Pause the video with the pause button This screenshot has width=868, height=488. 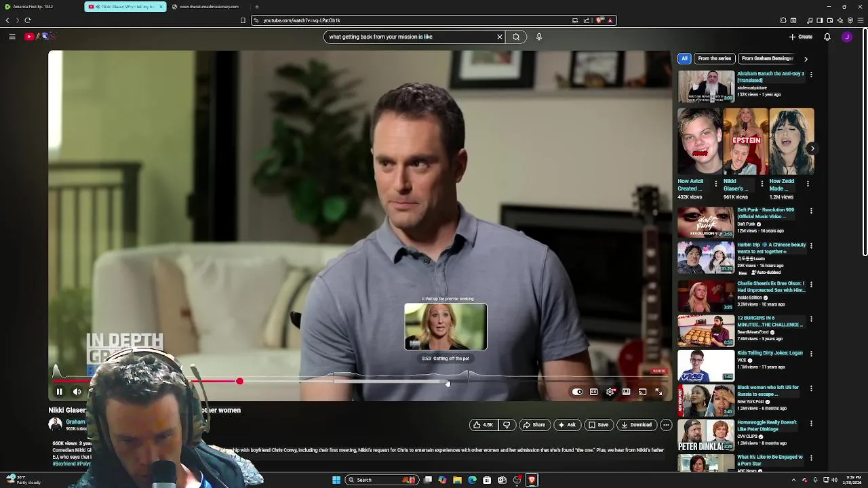[59, 392]
